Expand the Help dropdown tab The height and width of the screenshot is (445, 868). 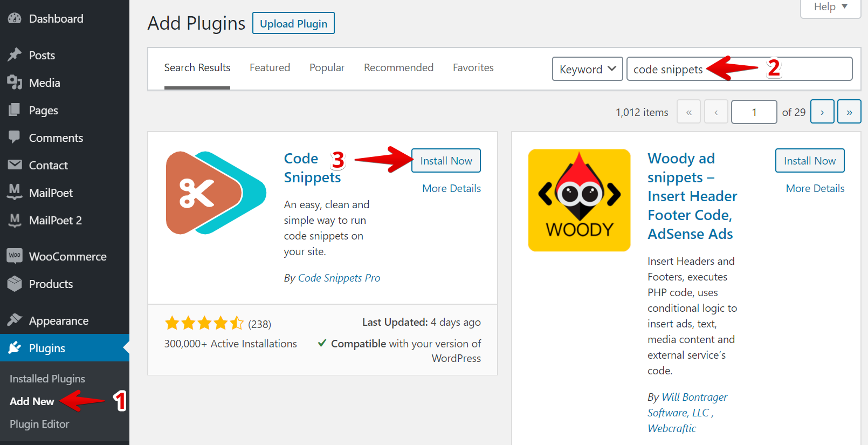(x=830, y=7)
